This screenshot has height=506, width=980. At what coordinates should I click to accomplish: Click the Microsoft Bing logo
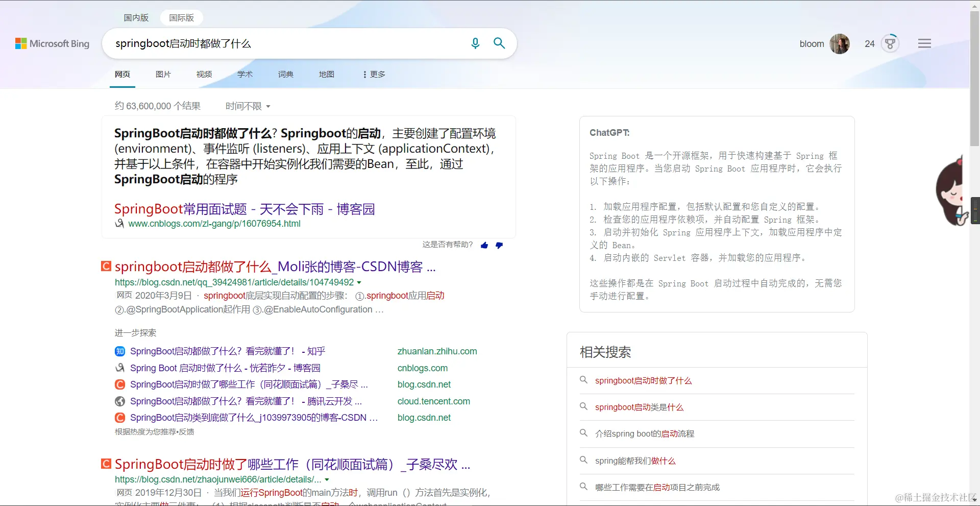(x=52, y=44)
